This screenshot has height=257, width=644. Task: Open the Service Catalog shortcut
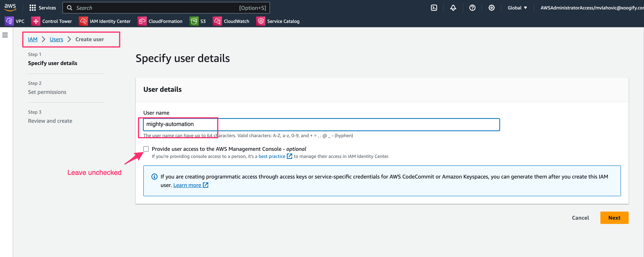[x=278, y=21]
